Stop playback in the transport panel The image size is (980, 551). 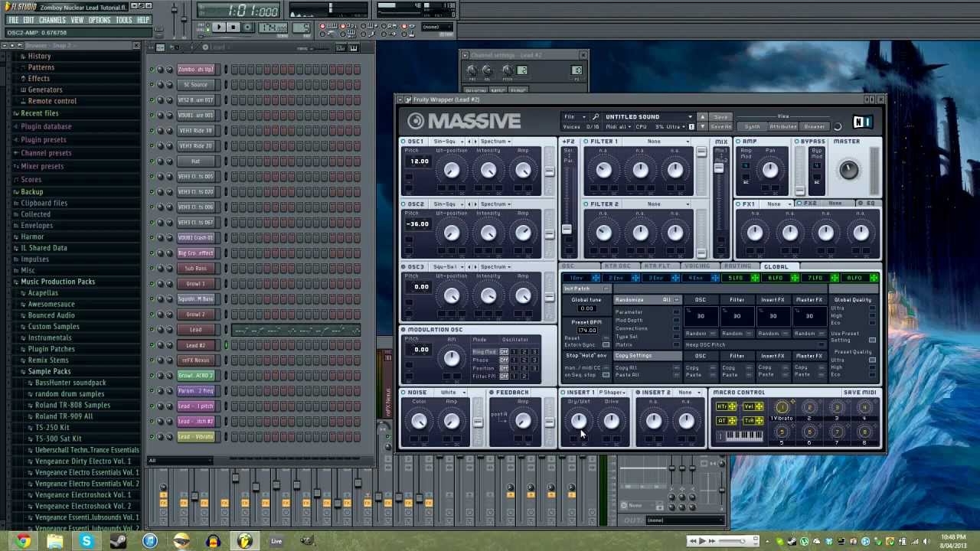(x=234, y=28)
